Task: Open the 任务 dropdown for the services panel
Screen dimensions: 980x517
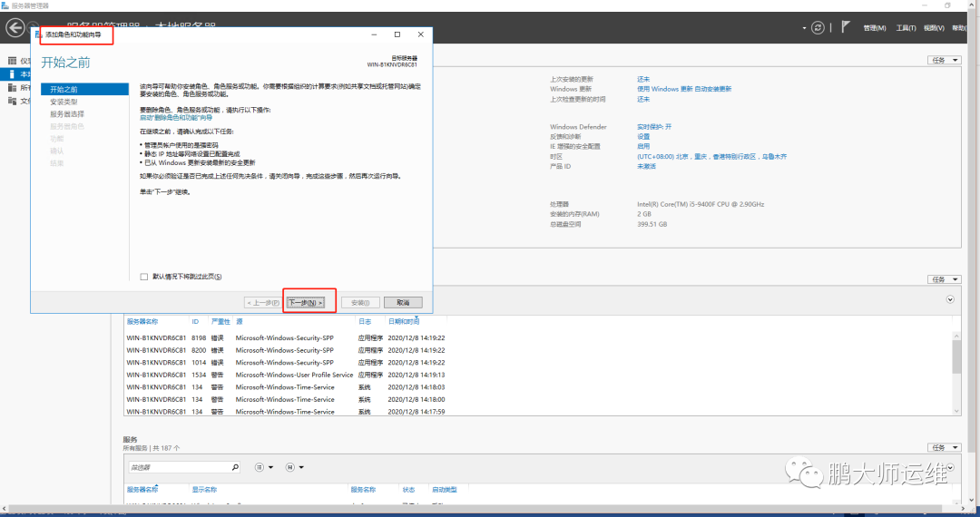Action: tap(944, 448)
